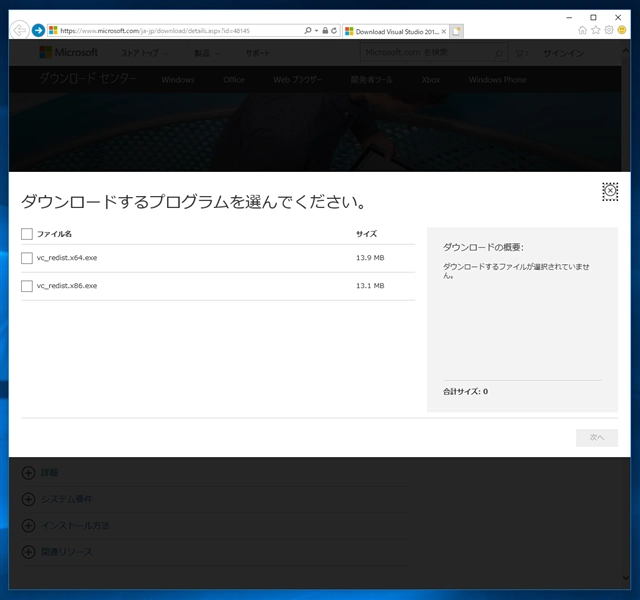Select Office in download center nav

click(234, 80)
